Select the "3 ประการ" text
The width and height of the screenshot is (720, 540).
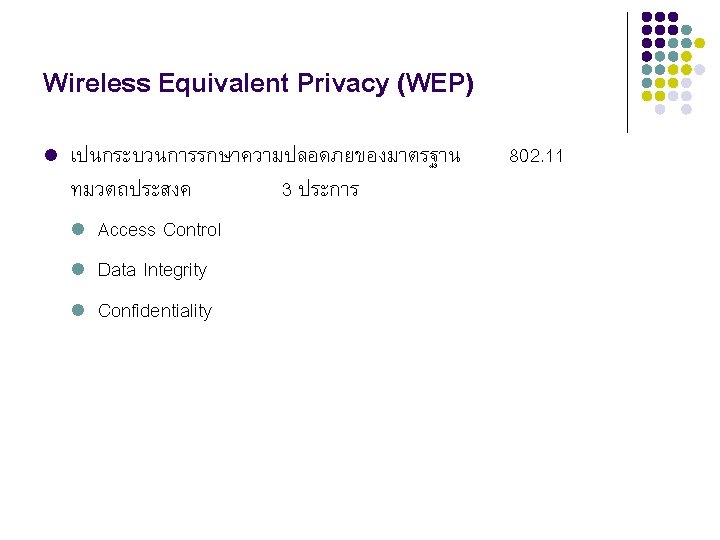point(320,189)
